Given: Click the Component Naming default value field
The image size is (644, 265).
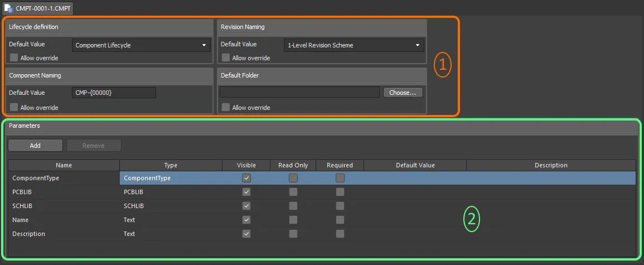Looking at the screenshot, I should coord(114,93).
